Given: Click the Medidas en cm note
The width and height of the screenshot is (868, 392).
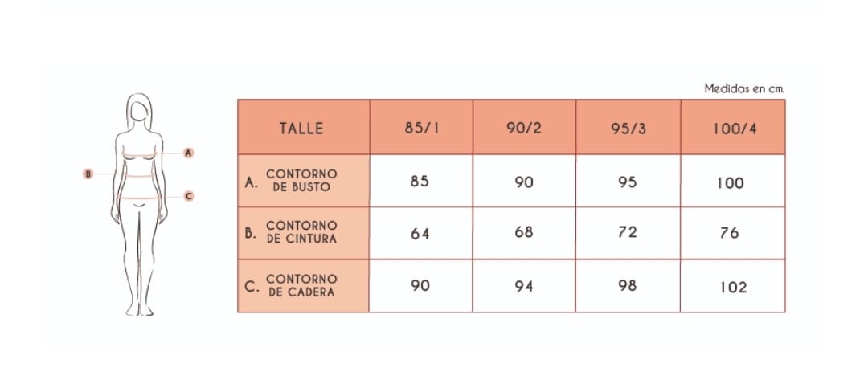Looking at the screenshot, I should (x=744, y=88).
